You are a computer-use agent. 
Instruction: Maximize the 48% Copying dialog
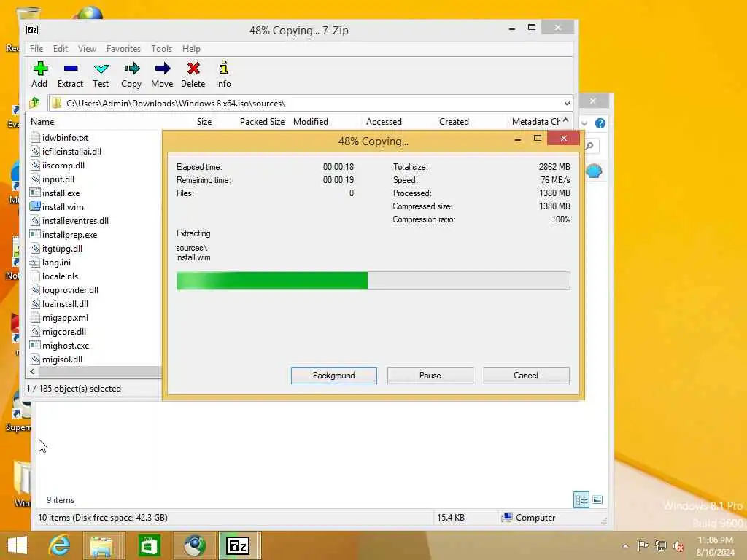click(538, 138)
